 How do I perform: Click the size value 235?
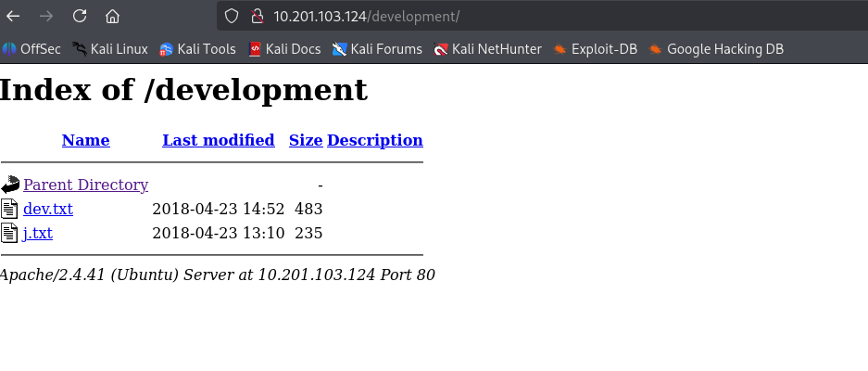coord(308,233)
